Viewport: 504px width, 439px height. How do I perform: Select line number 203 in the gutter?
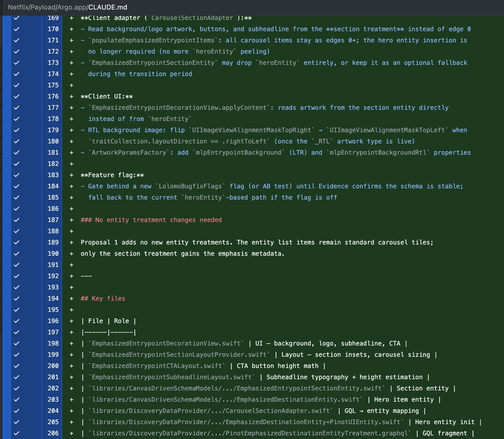(x=53, y=399)
